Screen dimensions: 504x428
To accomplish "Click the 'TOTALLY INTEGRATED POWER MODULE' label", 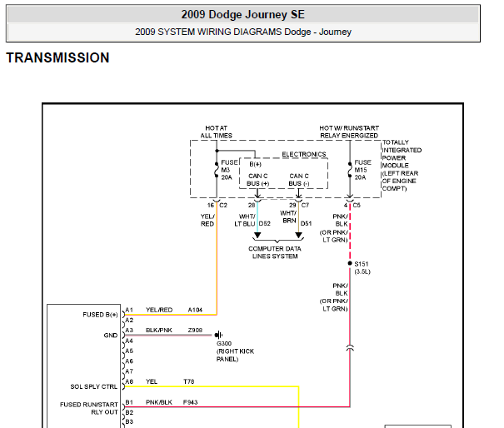I will click(402, 165).
